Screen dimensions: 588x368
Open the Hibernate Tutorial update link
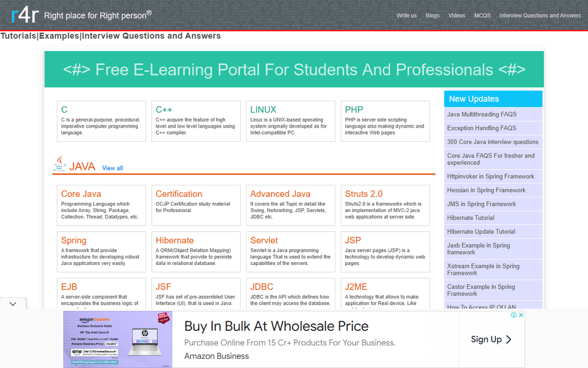pyautogui.click(x=493, y=218)
